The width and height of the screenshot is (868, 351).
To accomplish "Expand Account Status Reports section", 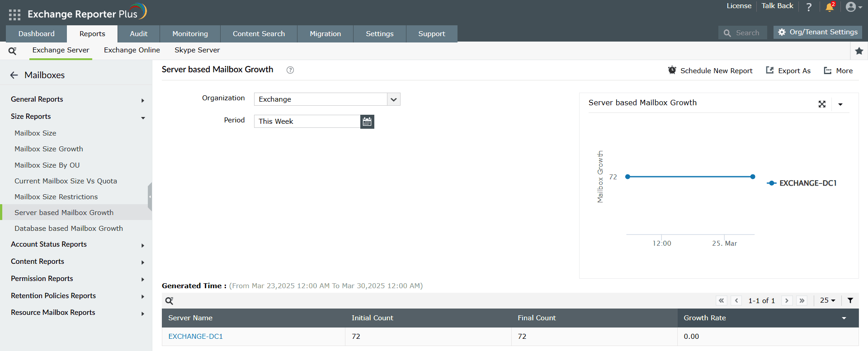I will 76,244.
